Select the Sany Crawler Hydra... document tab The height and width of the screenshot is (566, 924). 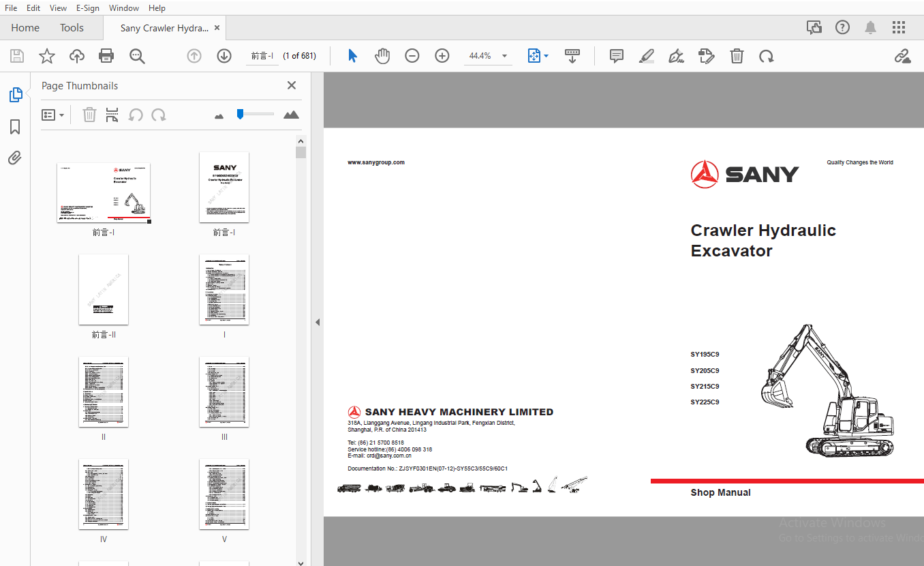click(164, 28)
